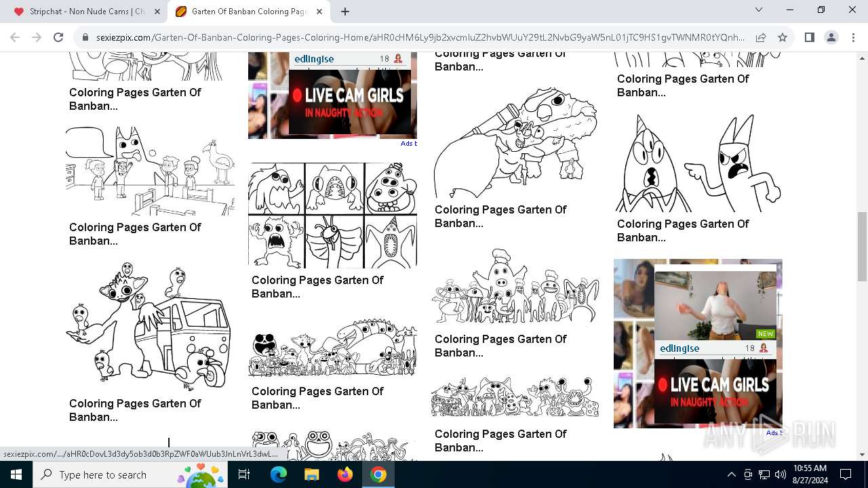Close the Garten Of Banban tab
868x488 pixels.
tap(320, 12)
